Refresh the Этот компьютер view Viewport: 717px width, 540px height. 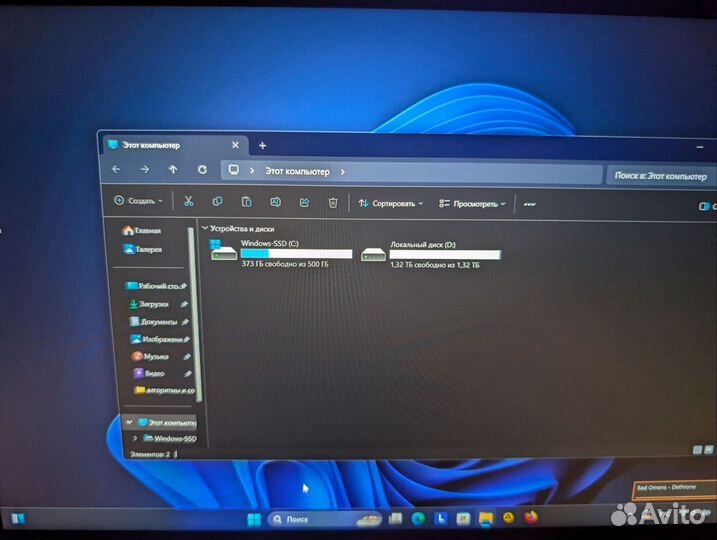(x=202, y=170)
